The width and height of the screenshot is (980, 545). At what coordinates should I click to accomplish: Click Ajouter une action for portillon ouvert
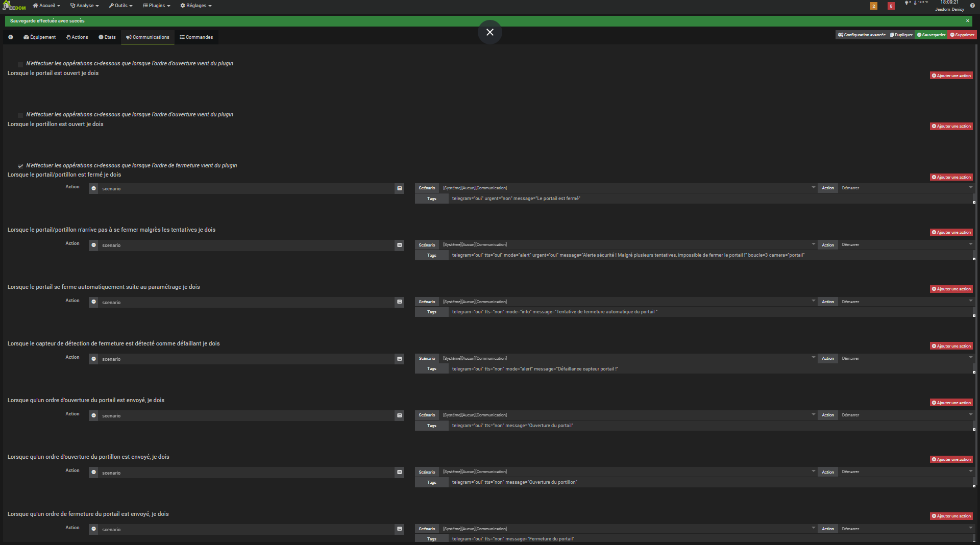(951, 127)
